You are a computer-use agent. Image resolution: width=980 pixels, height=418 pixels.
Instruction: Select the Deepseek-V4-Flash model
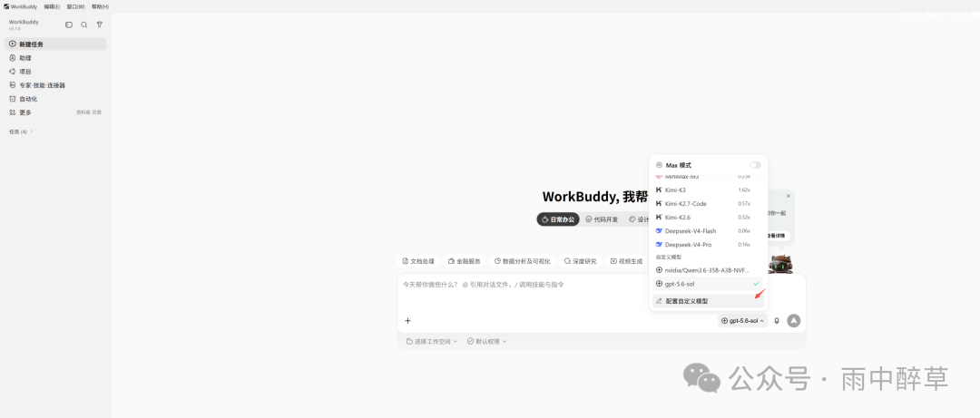(x=708, y=231)
